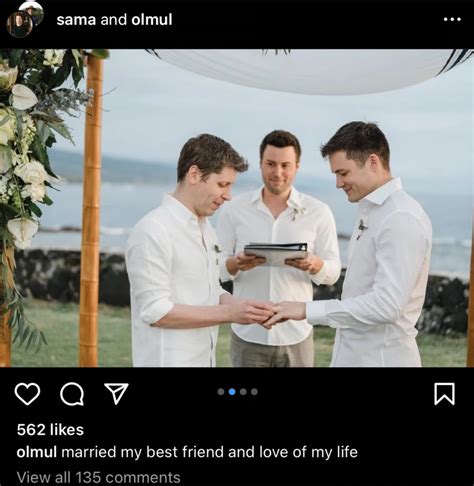The height and width of the screenshot is (486, 474).
Task: Tap the caption text about marrying best friend
Action: (x=209, y=452)
